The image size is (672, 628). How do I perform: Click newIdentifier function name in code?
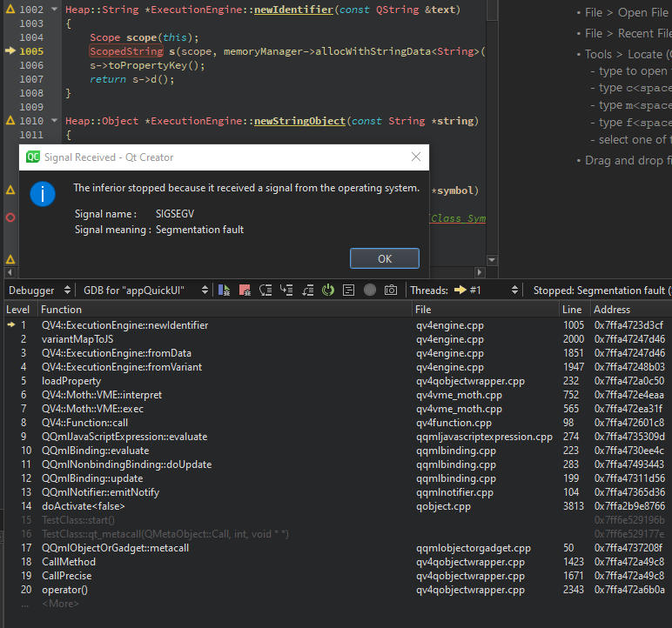(293, 10)
